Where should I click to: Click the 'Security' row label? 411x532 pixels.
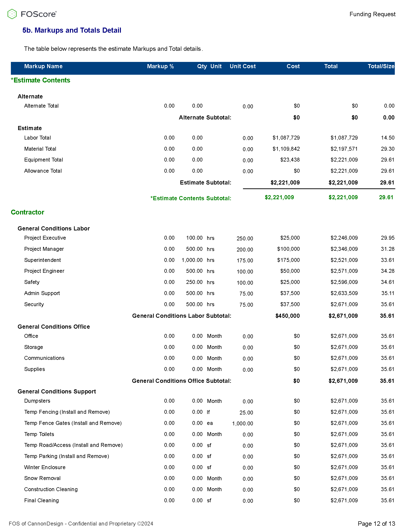point(34,304)
